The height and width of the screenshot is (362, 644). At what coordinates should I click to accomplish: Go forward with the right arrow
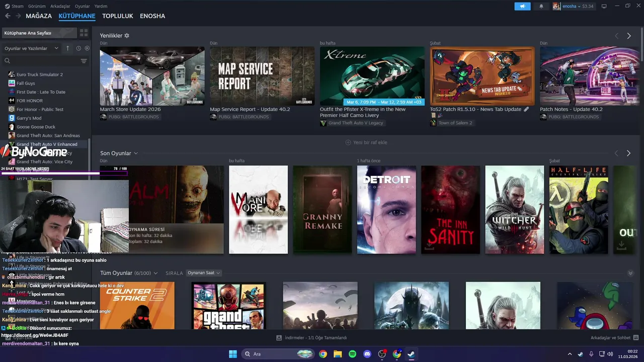[18, 16]
